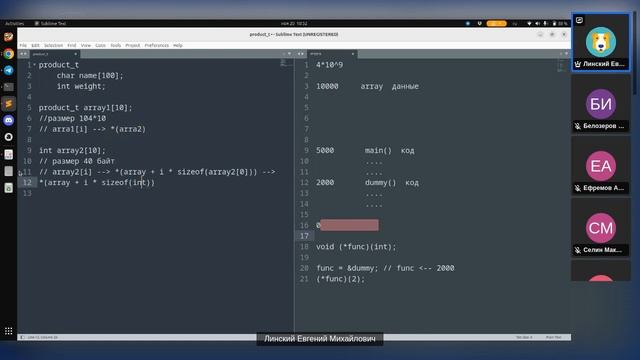Select Линский participant video tile

600,42
